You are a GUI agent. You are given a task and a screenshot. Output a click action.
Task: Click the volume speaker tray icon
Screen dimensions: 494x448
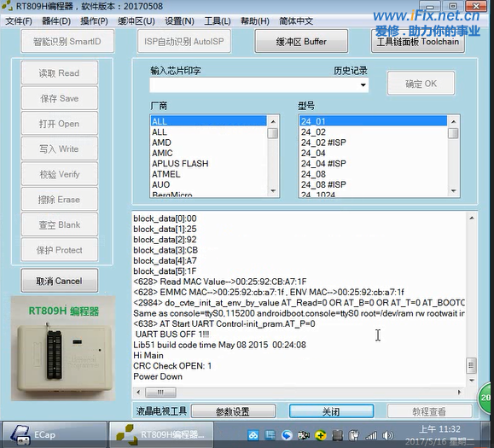pos(388,435)
